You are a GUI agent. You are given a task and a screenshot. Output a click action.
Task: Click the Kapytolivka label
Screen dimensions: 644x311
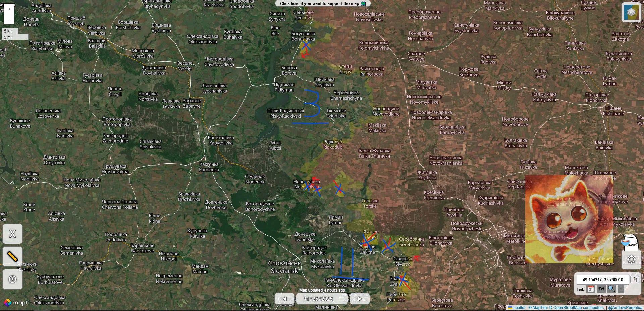[221, 140]
